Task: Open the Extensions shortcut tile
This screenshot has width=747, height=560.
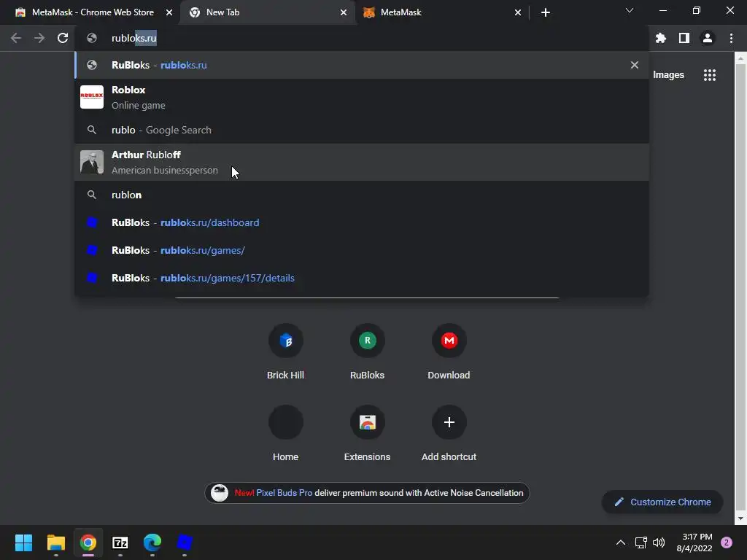Action: pos(368,433)
